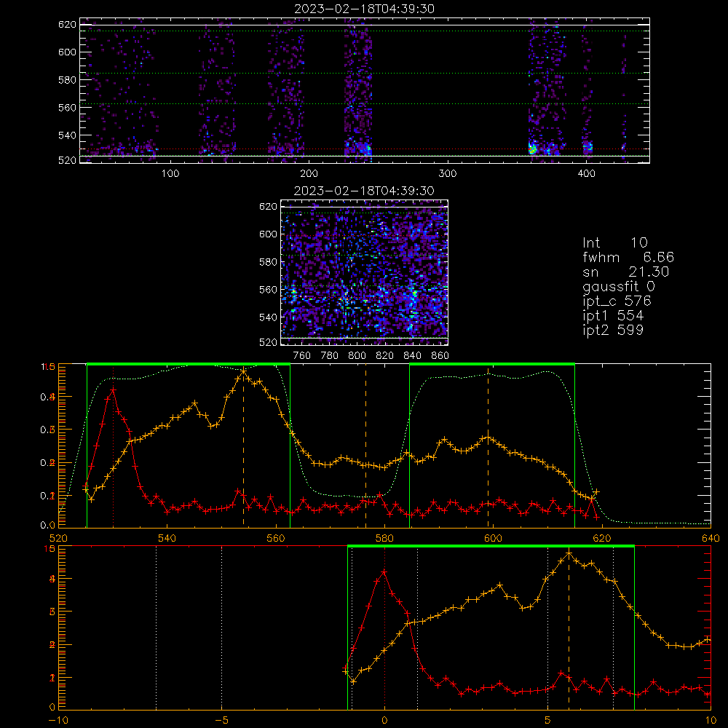Click x-axis label 5 on bottom plot
Screen dimensions: 728x728
[x=548, y=721]
